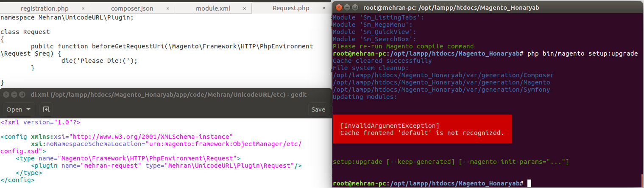Image resolution: width=644 pixels, height=188 pixels.
Task: Switch to the module.xml tab
Action: [x=213, y=8]
